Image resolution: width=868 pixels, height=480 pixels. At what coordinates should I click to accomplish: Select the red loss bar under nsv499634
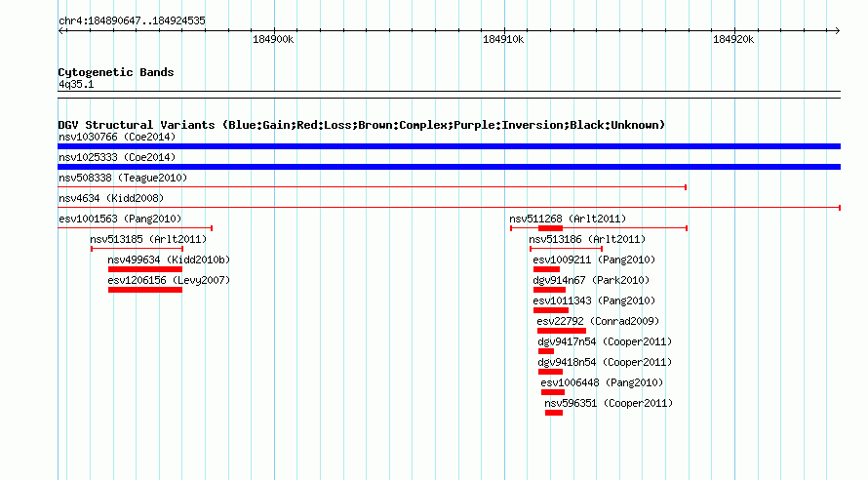pyautogui.click(x=145, y=269)
